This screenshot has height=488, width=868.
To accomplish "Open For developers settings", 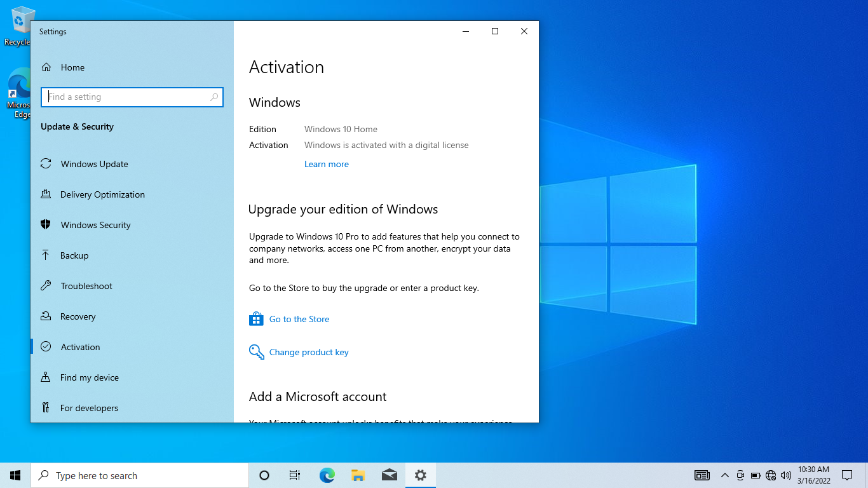I will (x=132, y=408).
